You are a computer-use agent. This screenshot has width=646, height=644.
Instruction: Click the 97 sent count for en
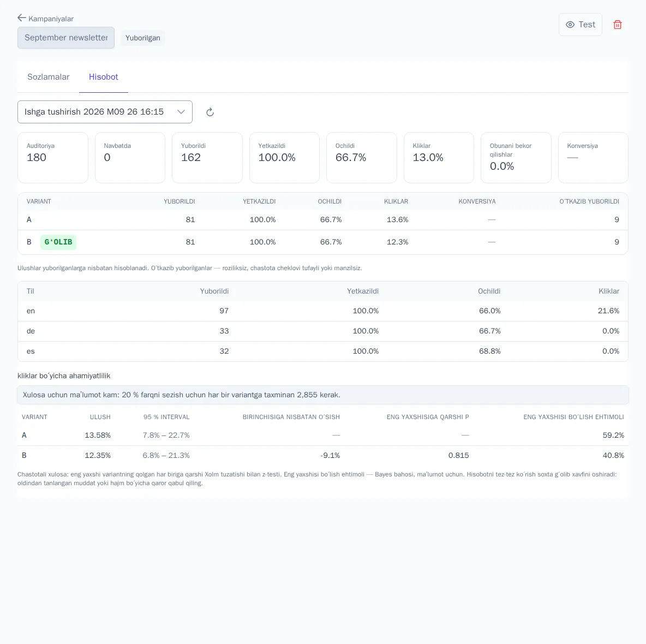[224, 311]
